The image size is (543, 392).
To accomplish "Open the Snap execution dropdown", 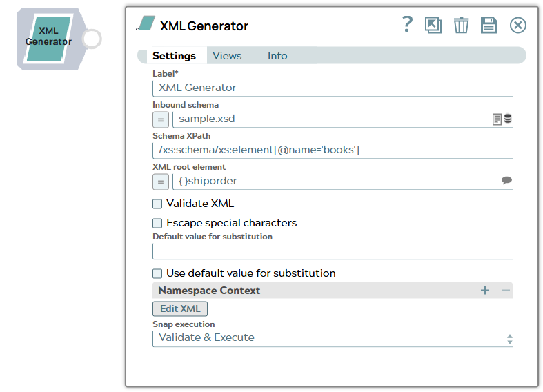I will point(332,338).
